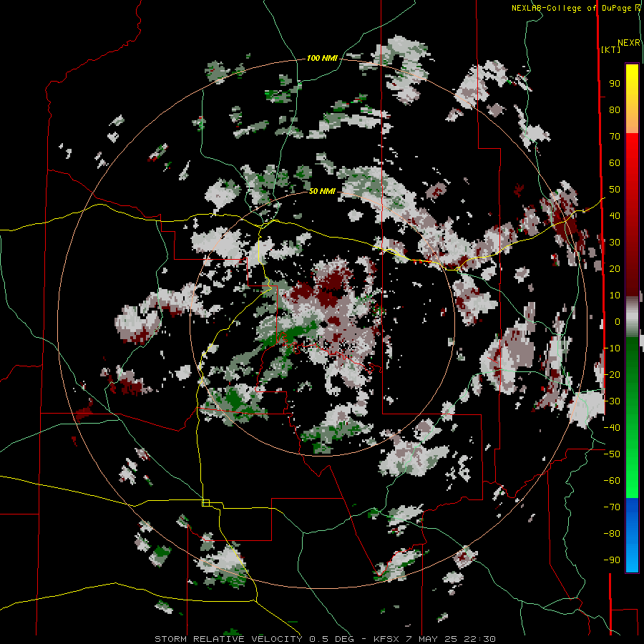The width and height of the screenshot is (644, 644).
Task: Click "STORM RELATIVE VELOCITY" in the bottom caption
Action: click(228, 639)
